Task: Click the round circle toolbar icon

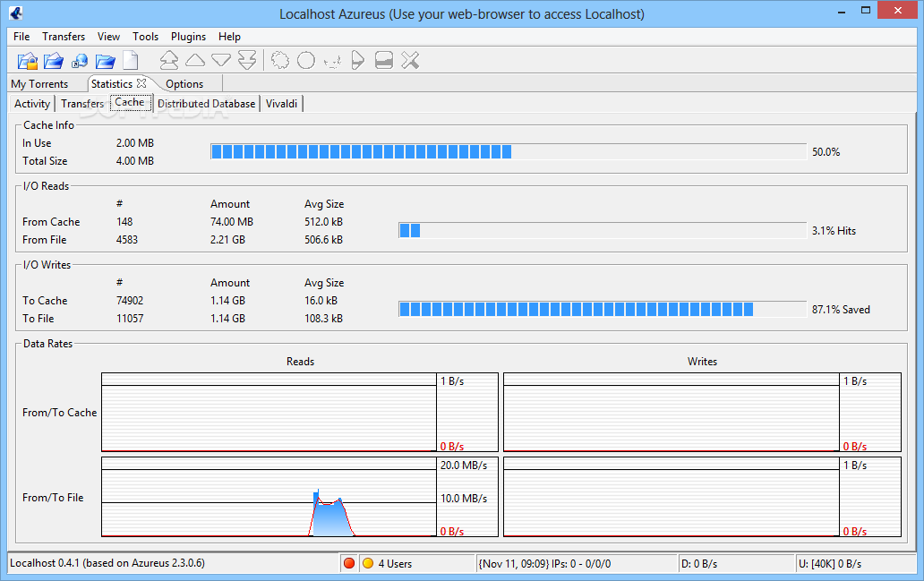Action: [x=306, y=60]
